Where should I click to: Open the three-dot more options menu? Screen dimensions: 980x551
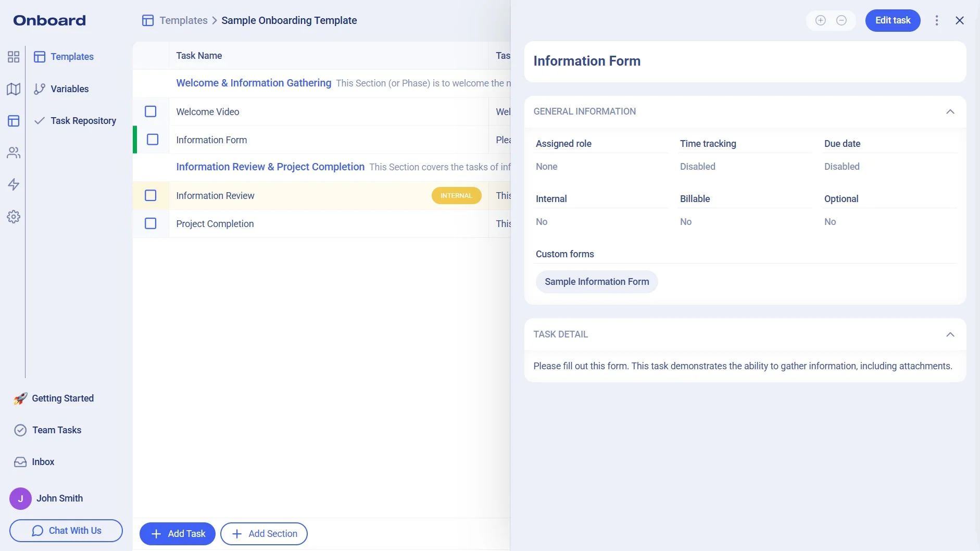pyautogui.click(x=937, y=20)
